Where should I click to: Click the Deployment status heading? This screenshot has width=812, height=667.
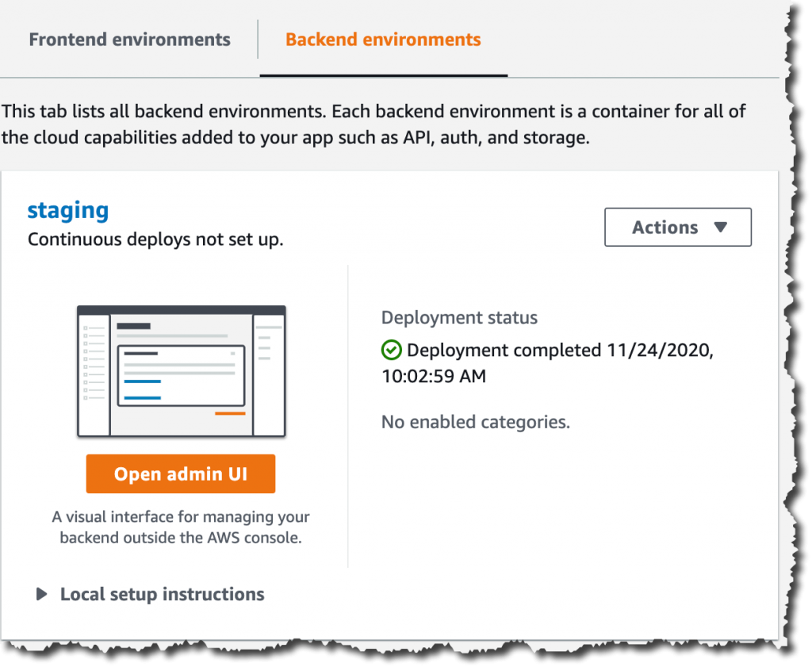pos(459,317)
